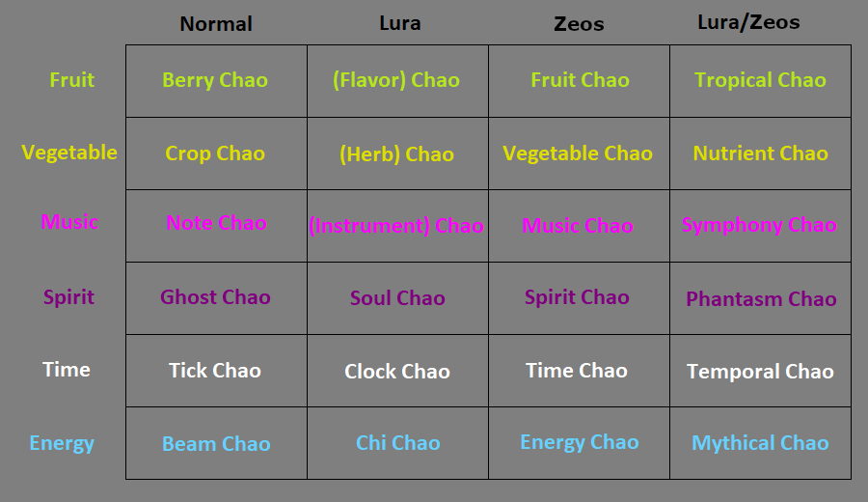Image resolution: width=868 pixels, height=502 pixels.
Task: Select the Vegetable row label
Action: coord(69,153)
